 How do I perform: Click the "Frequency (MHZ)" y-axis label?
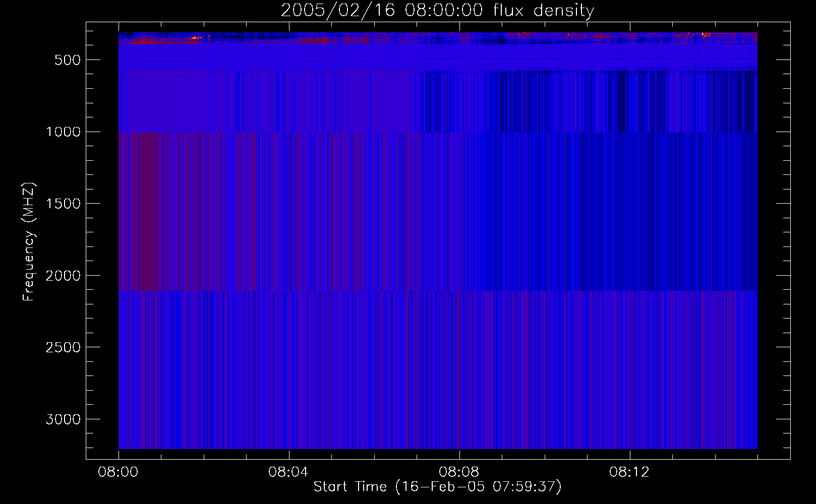29,242
